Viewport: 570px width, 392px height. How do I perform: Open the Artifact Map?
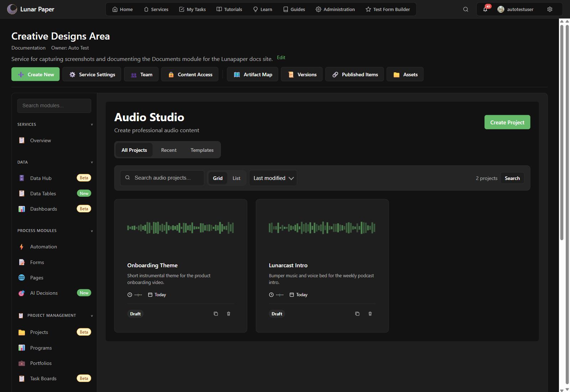coord(253,74)
